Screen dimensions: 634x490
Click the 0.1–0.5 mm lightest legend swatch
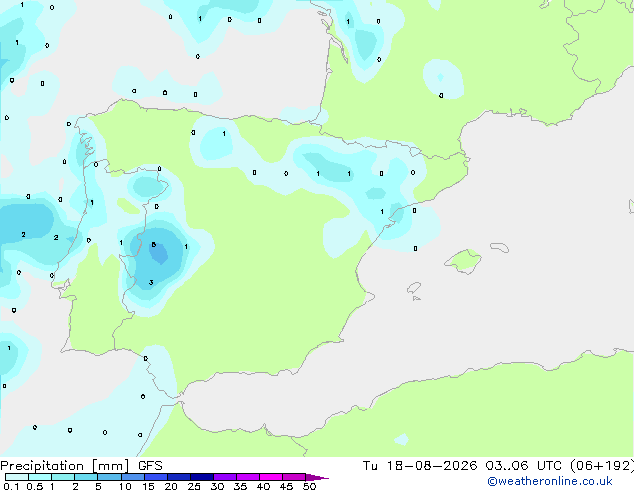click(17, 477)
